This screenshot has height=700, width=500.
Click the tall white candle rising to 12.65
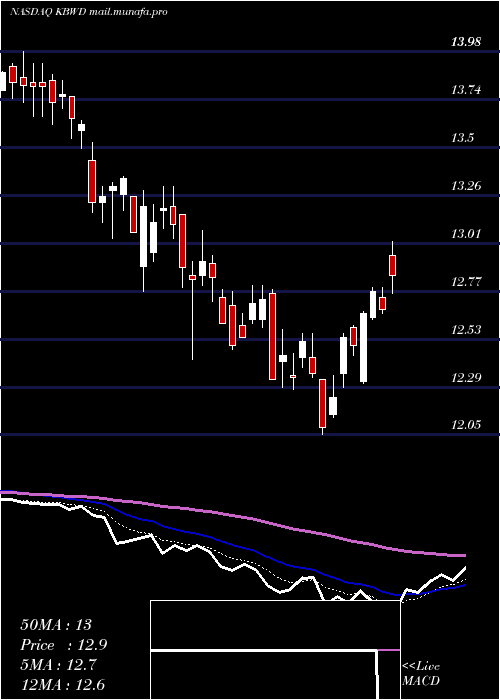click(x=363, y=348)
